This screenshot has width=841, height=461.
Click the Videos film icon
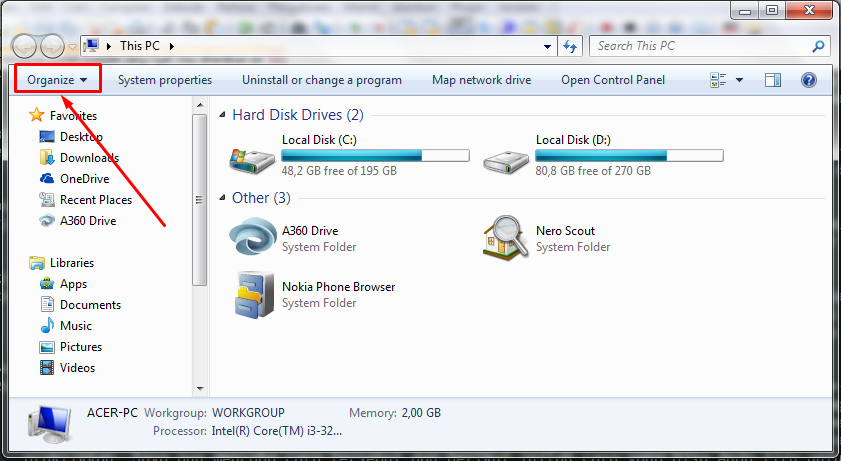click(x=47, y=368)
